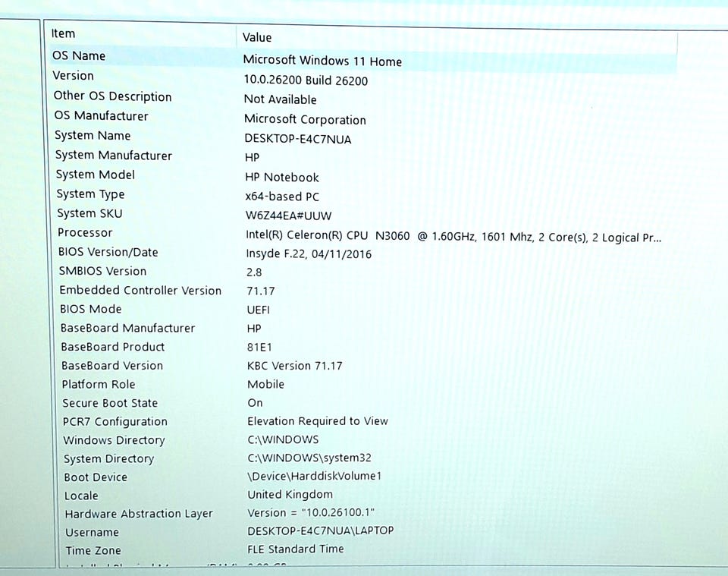Select BaseBoard Version row label
Screen dimensions: 728x576
(x=112, y=366)
